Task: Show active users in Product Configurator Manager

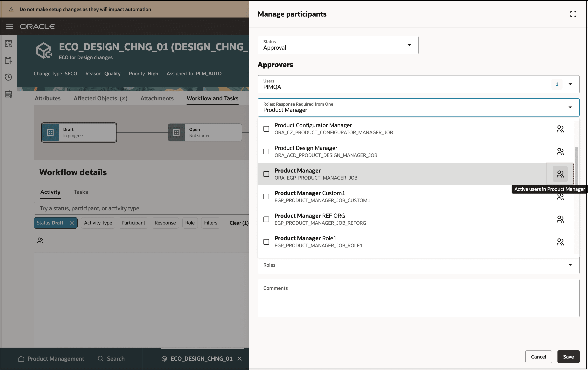Action: coord(560,129)
